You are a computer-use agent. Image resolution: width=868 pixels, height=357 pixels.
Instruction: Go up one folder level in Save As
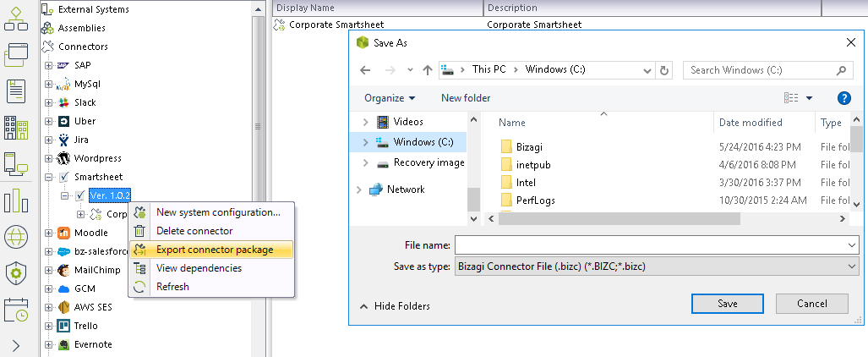[x=428, y=70]
